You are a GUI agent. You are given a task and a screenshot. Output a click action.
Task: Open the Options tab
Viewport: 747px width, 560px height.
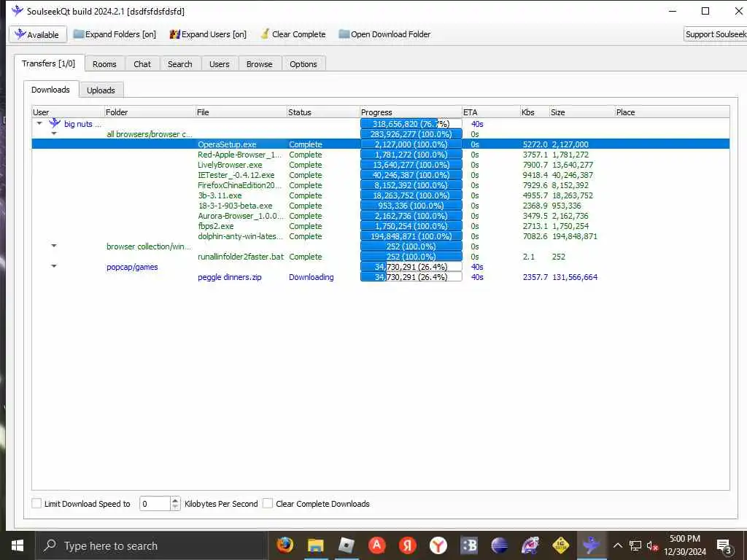coord(303,64)
